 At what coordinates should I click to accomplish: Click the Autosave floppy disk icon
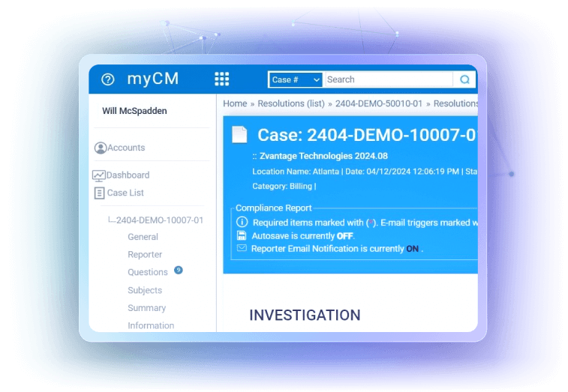pyautogui.click(x=242, y=235)
